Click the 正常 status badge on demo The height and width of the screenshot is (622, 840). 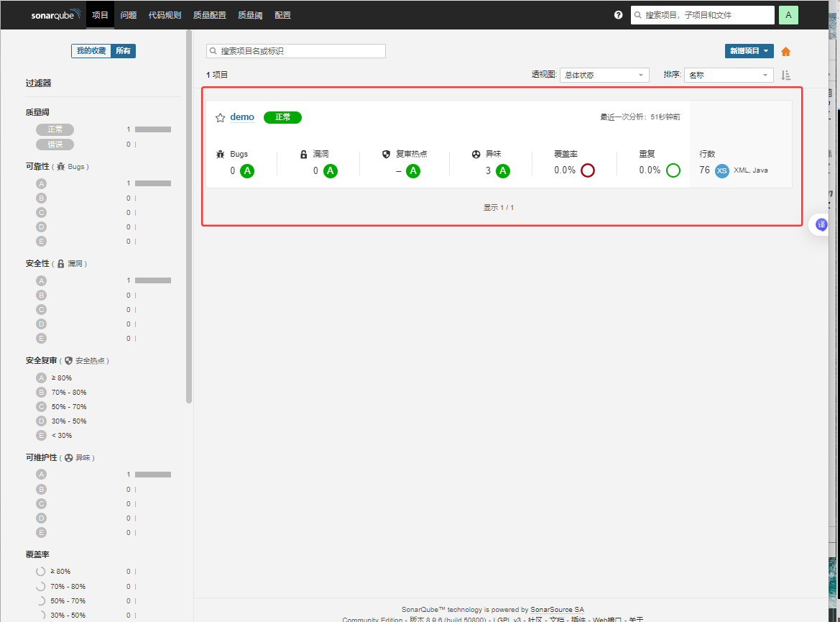tap(283, 117)
